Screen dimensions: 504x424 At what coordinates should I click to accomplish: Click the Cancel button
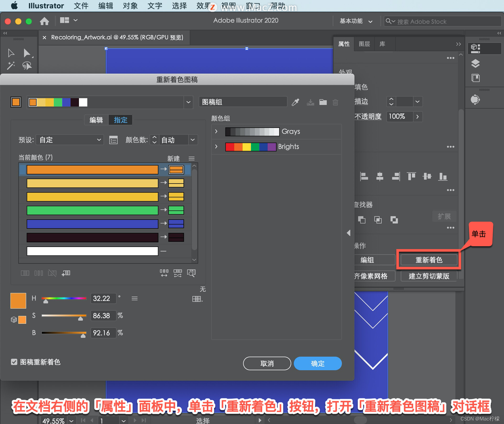pos(267,363)
